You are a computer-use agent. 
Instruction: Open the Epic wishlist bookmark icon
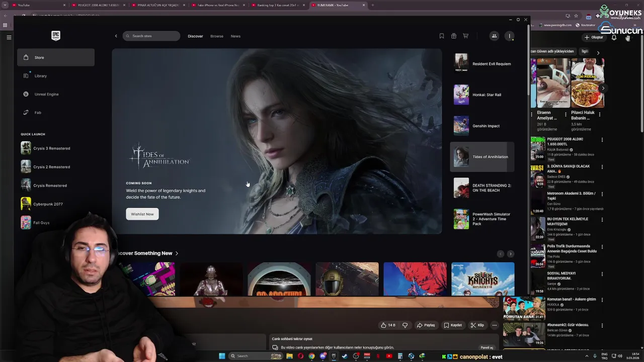442,36
